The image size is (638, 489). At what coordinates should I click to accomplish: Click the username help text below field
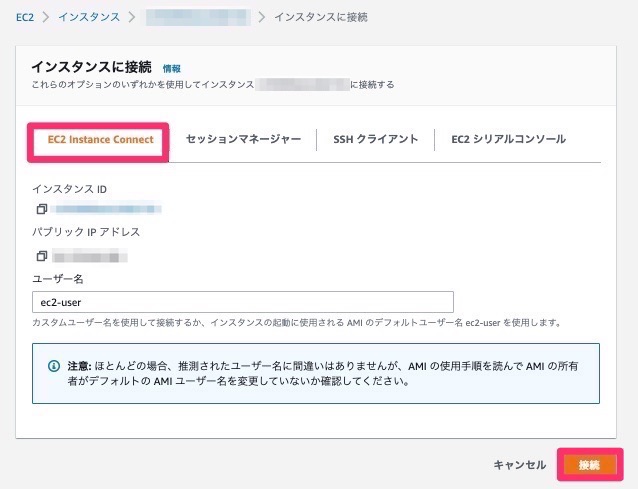pyautogui.click(x=297, y=323)
